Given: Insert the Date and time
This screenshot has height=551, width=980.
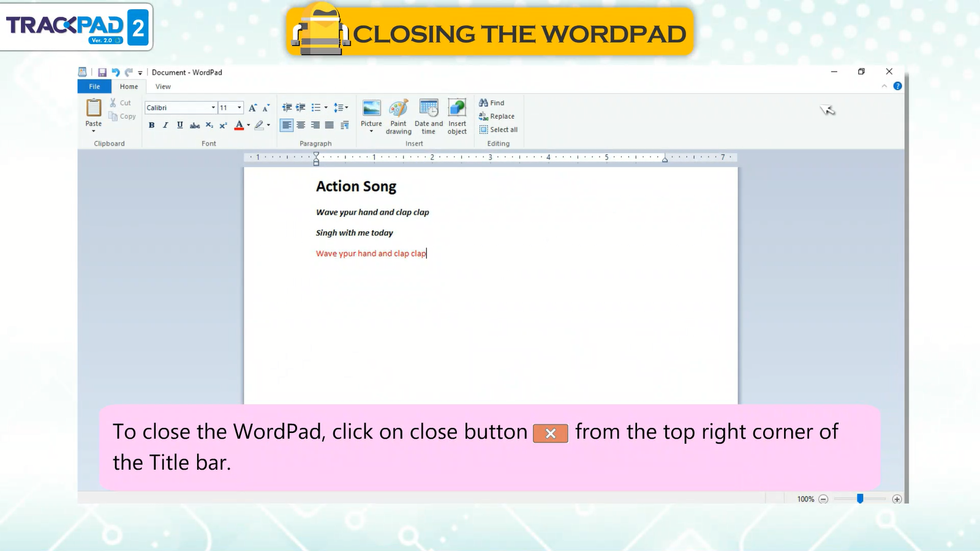Looking at the screenshot, I should point(429,116).
